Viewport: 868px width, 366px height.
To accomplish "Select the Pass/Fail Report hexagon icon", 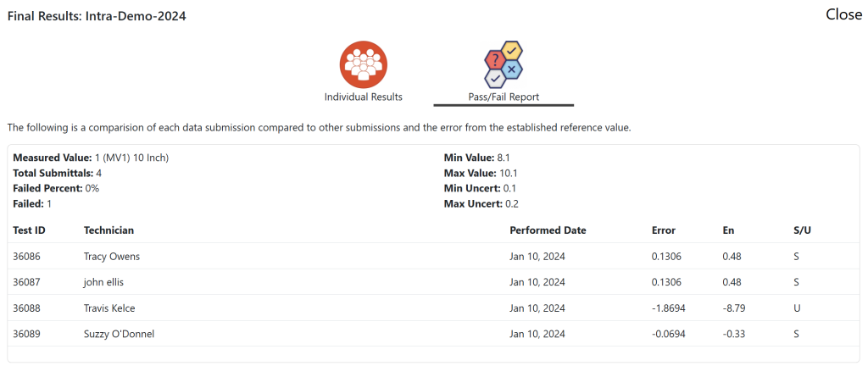I will tap(504, 64).
